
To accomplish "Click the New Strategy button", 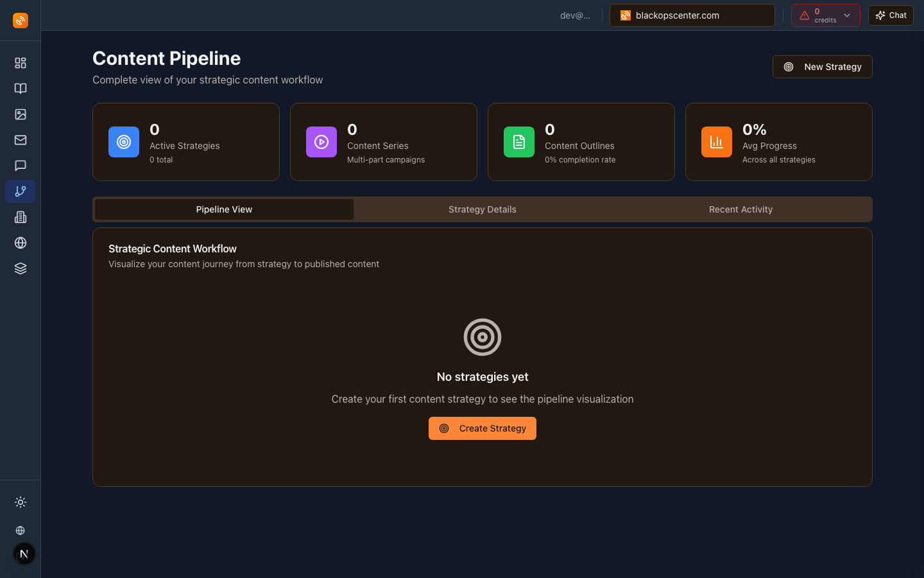I will point(822,67).
